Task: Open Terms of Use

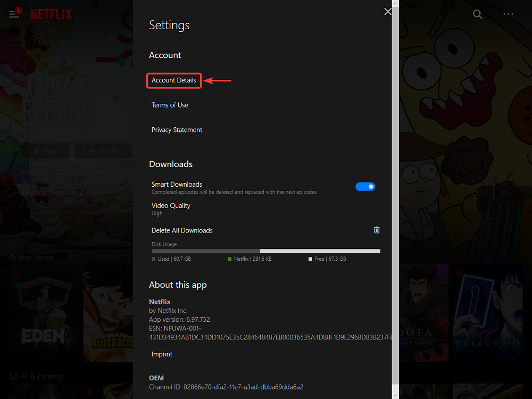Action: click(x=170, y=105)
